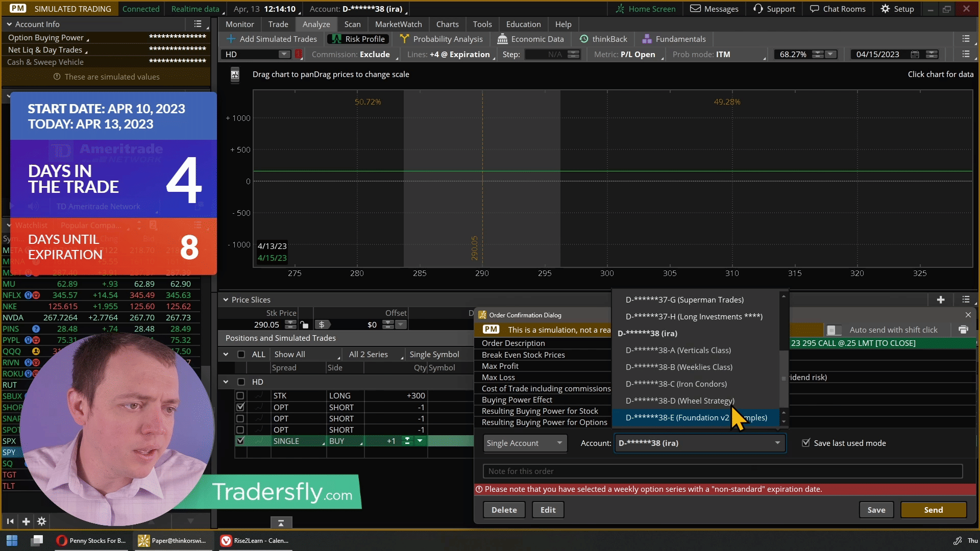This screenshot has width=980, height=551.
Task: Toggle the Save last used mode checkbox
Action: (806, 443)
